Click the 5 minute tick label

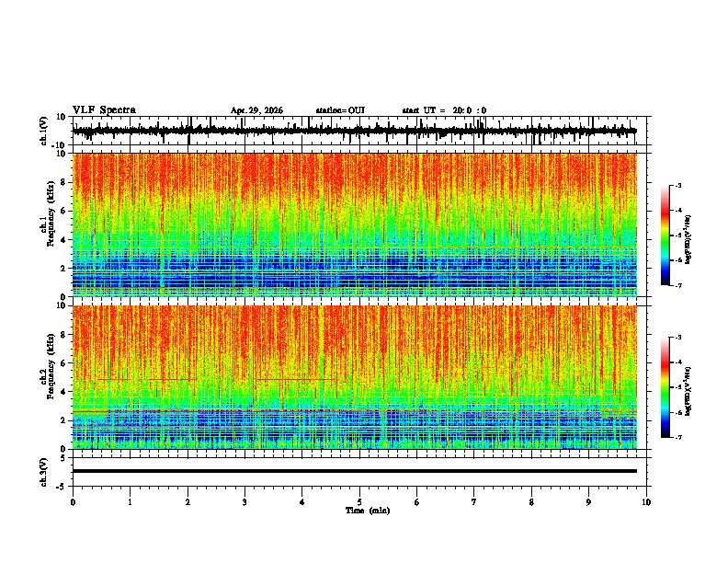359,502
